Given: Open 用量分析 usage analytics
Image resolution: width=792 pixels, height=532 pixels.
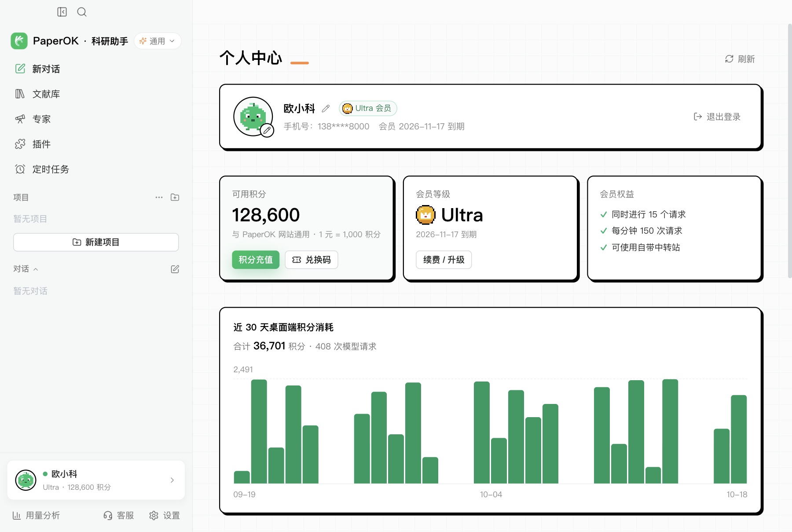Looking at the screenshot, I should click(x=36, y=515).
